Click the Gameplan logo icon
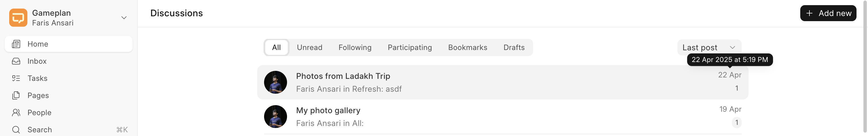The image size is (868, 136). [18, 17]
